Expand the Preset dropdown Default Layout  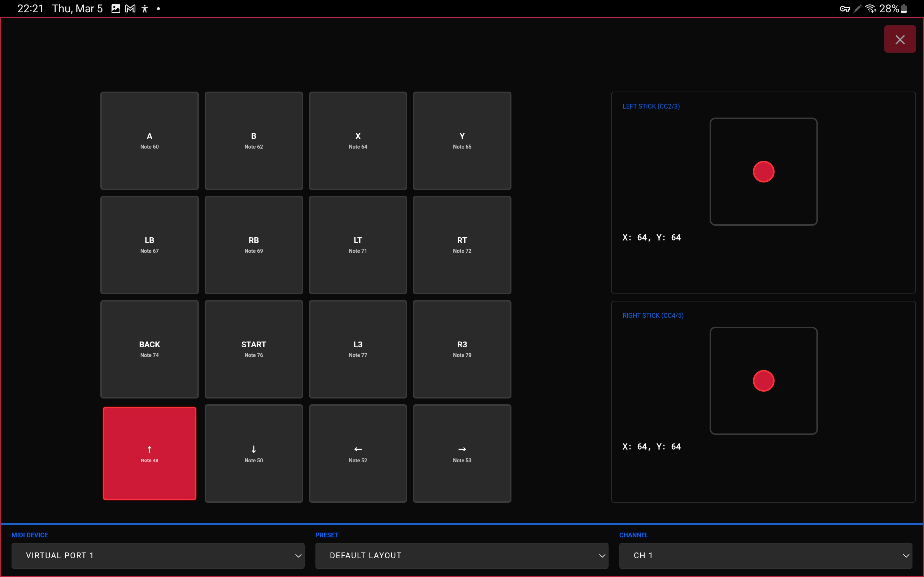click(462, 556)
